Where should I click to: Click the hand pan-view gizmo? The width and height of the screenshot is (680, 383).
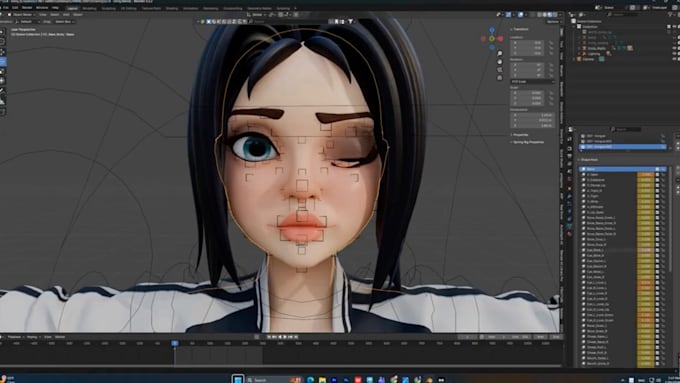tap(500, 62)
